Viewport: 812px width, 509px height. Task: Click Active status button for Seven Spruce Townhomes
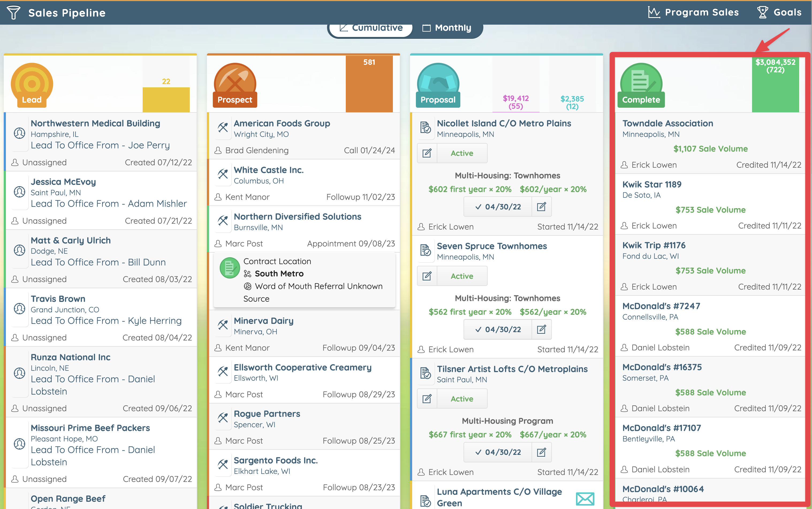pyautogui.click(x=462, y=276)
